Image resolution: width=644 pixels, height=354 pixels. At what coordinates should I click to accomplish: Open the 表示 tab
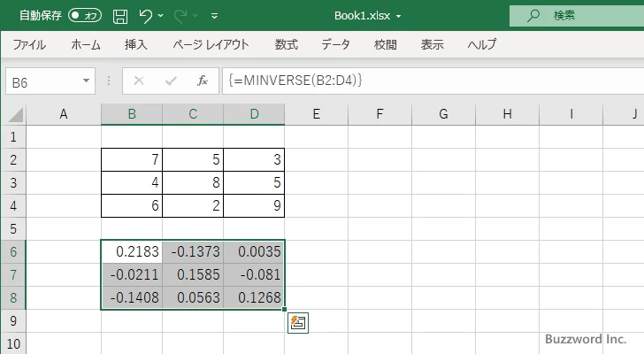(432, 44)
